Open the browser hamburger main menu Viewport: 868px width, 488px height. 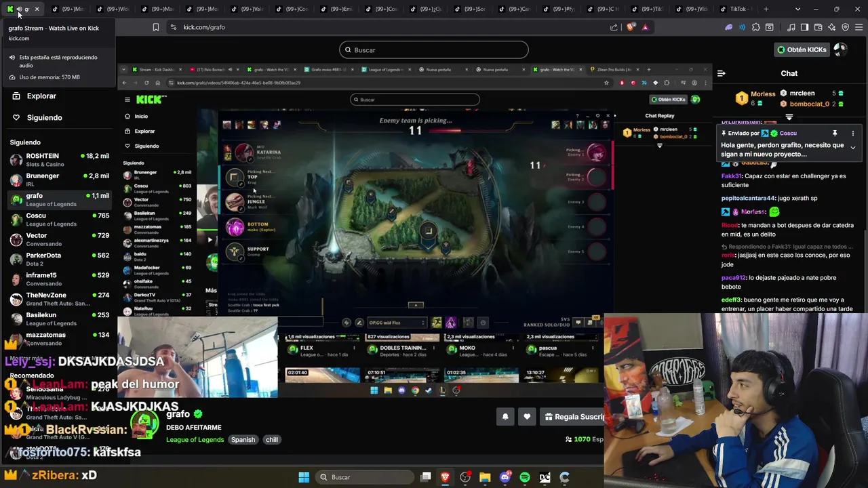point(859,27)
